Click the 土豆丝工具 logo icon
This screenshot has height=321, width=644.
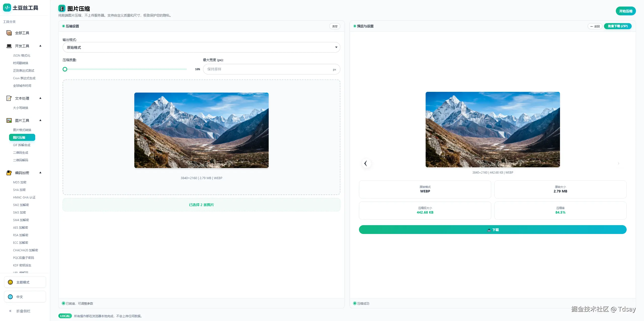[7, 8]
